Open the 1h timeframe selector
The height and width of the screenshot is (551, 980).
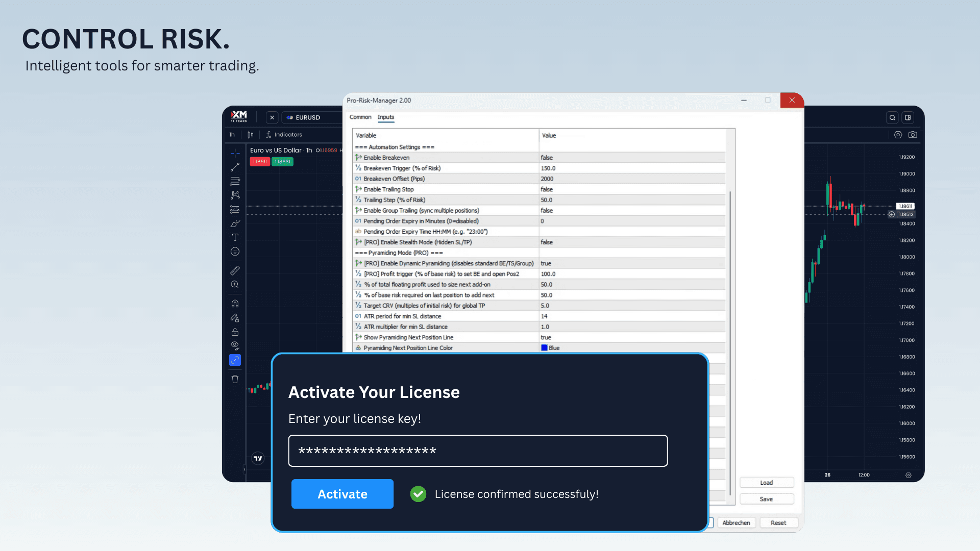coord(232,134)
